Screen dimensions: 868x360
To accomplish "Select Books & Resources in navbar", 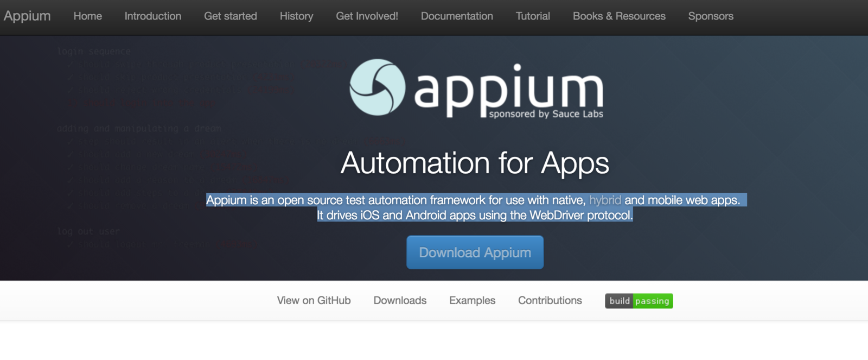I will click(x=619, y=16).
